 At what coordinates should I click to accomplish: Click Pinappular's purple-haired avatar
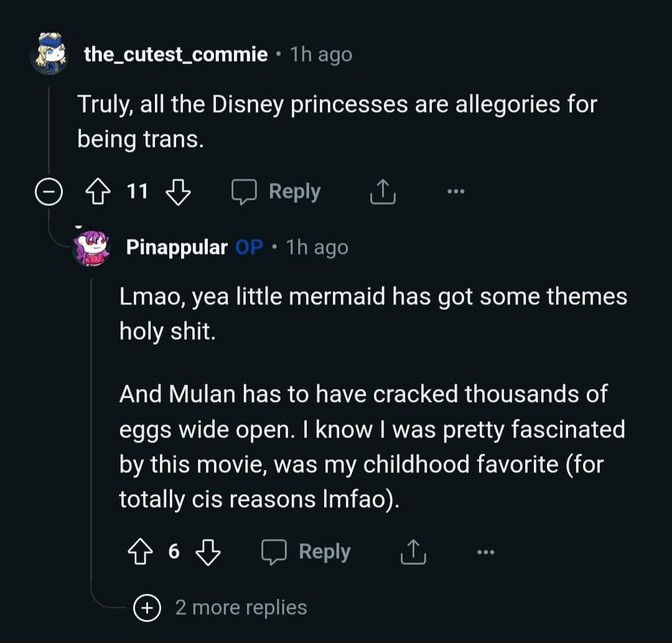91,247
